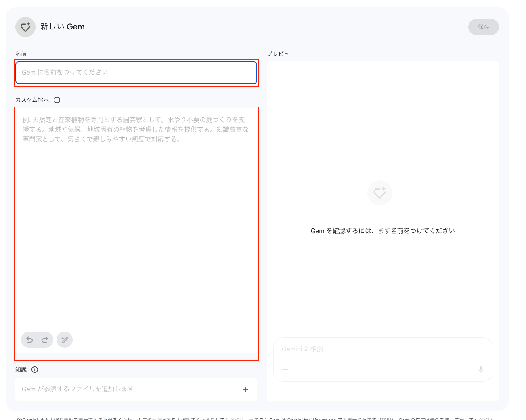Focus the Gem 名前 name input field

136,73
